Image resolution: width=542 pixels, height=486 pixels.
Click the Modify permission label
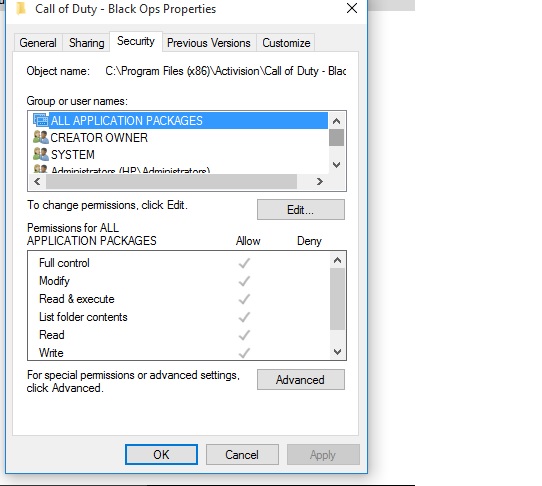pyautogui.click(x=54, y=281)
